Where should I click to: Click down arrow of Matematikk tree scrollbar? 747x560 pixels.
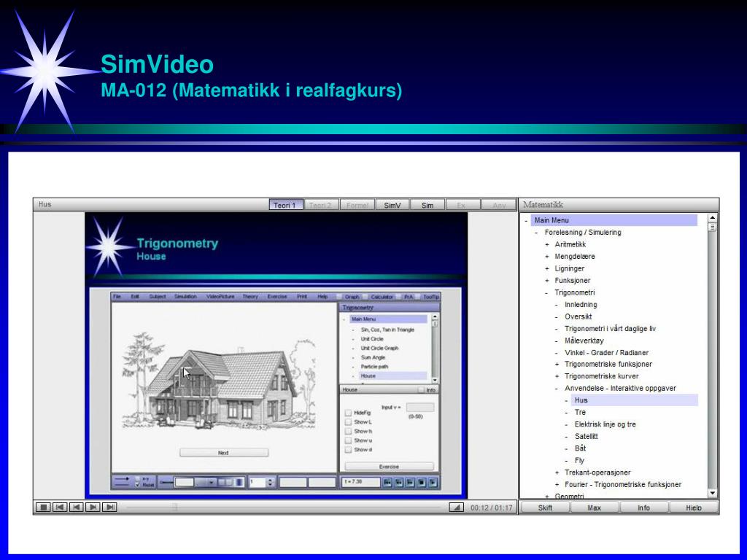tap(712, 494)
